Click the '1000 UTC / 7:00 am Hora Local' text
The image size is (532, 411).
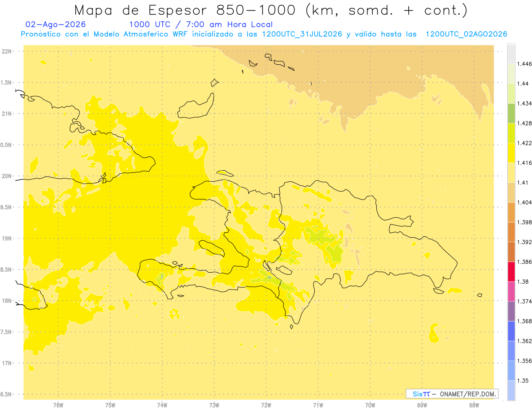pos(201,25)
